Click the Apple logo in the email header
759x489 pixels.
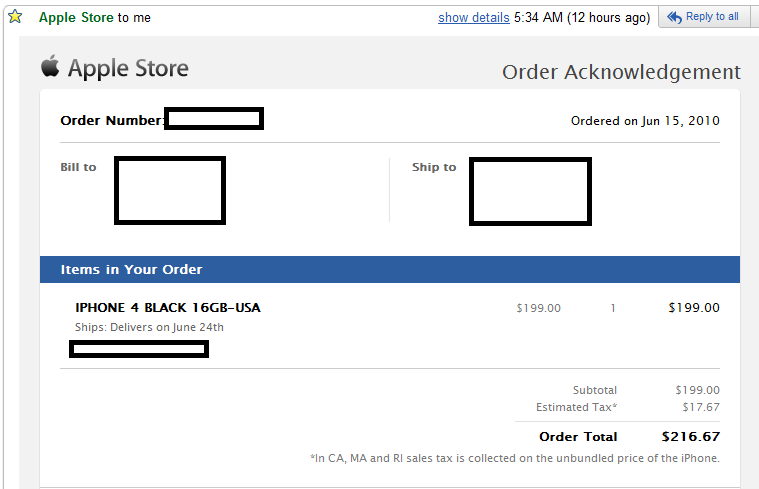[50, 67]
